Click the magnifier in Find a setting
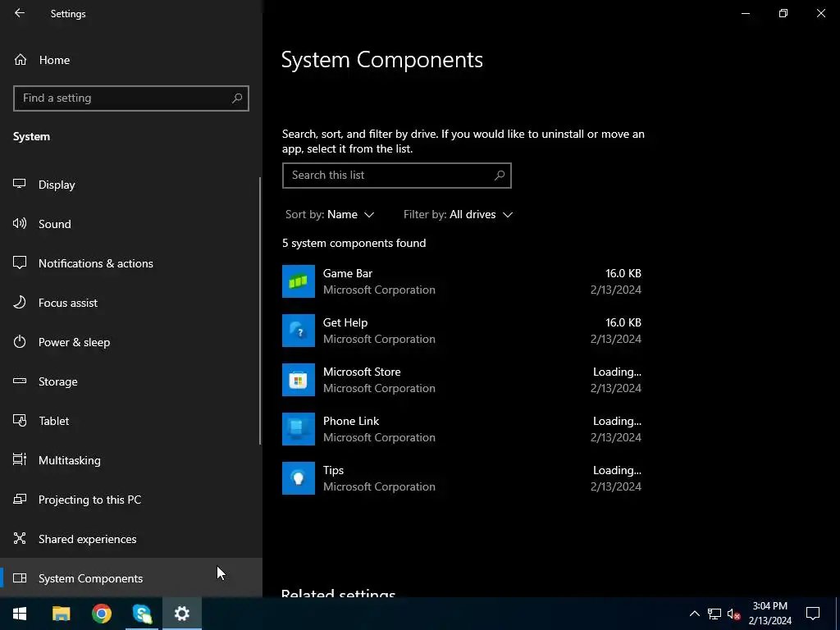 237,98
